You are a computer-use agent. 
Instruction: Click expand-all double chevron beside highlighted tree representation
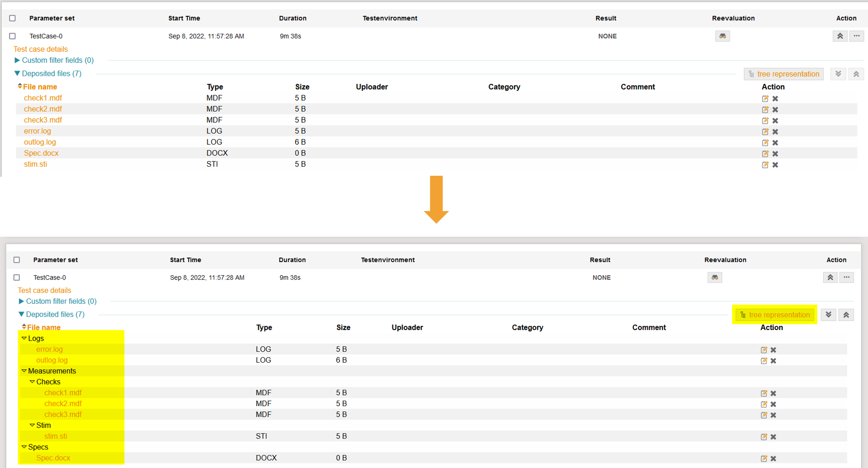(828, 315)
